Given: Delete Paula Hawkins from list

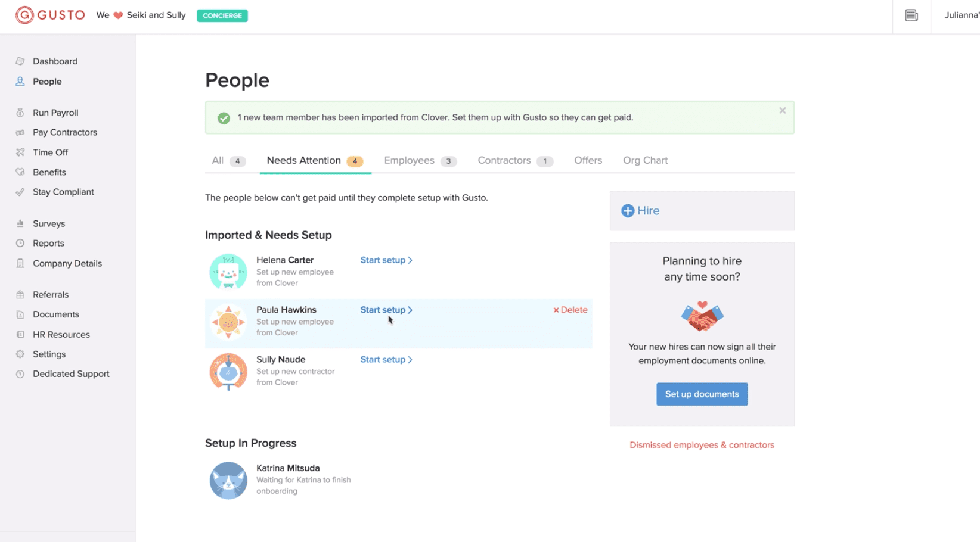Looking at the screenshot, I should click(570, 310).
